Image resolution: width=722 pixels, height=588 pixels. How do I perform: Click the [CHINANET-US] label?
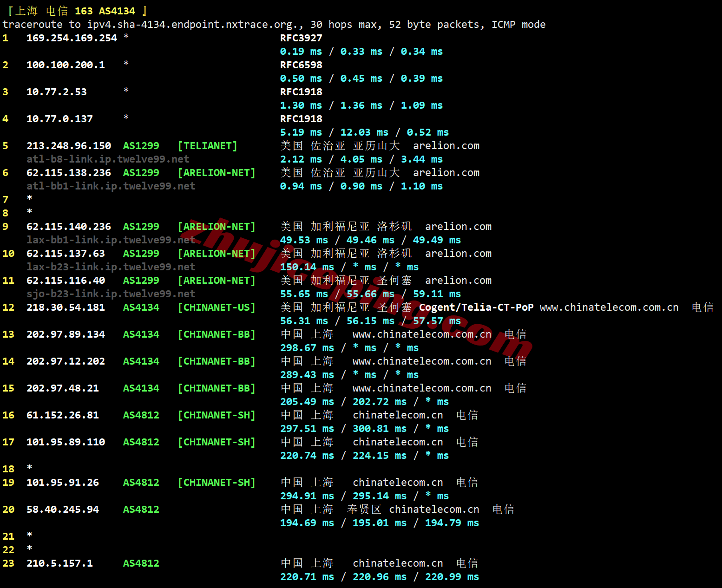point(217,307)
